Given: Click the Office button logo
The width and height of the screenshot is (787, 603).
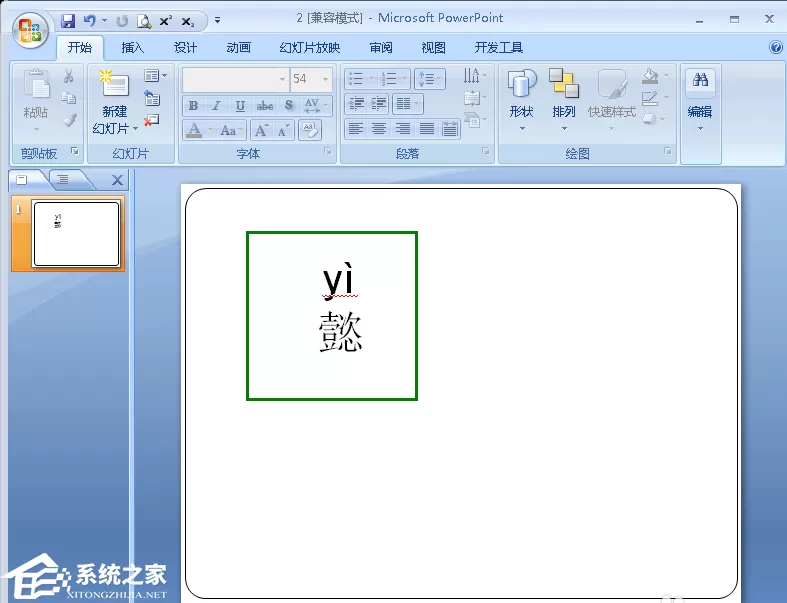Looking at the screenshot, I should [x=30, y=30].
